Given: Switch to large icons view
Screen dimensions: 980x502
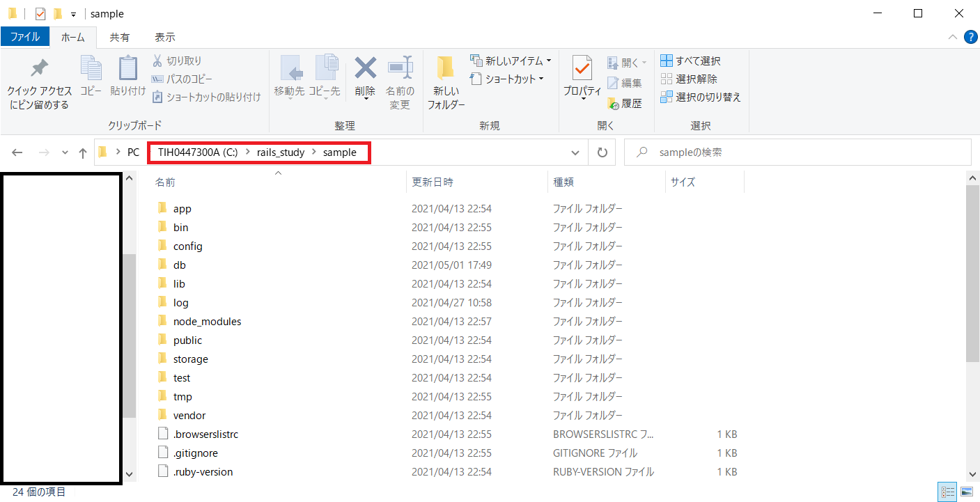Looking at the screenshot, I should pos(967,492).
